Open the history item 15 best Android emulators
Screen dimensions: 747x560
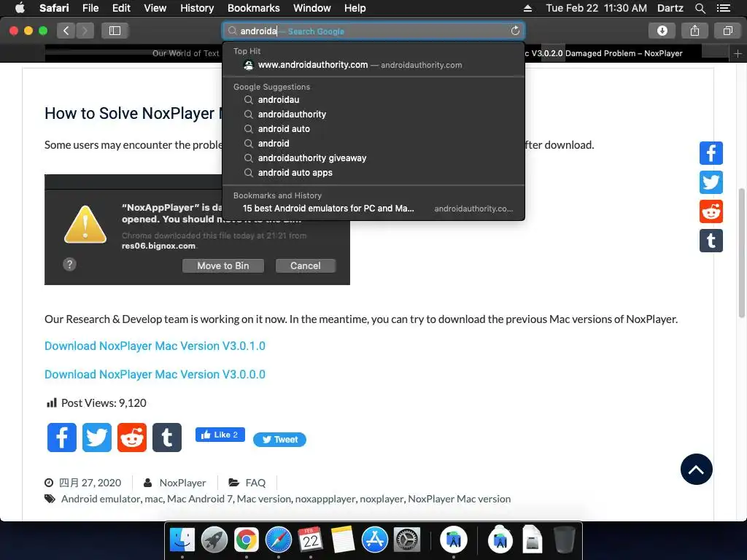pos(373,209)
